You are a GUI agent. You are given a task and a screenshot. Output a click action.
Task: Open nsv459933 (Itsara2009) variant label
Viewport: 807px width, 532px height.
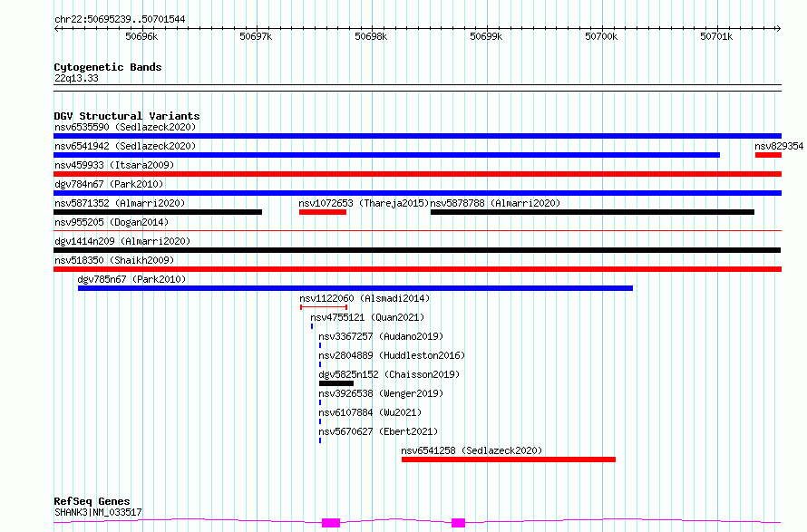point(114,165)
